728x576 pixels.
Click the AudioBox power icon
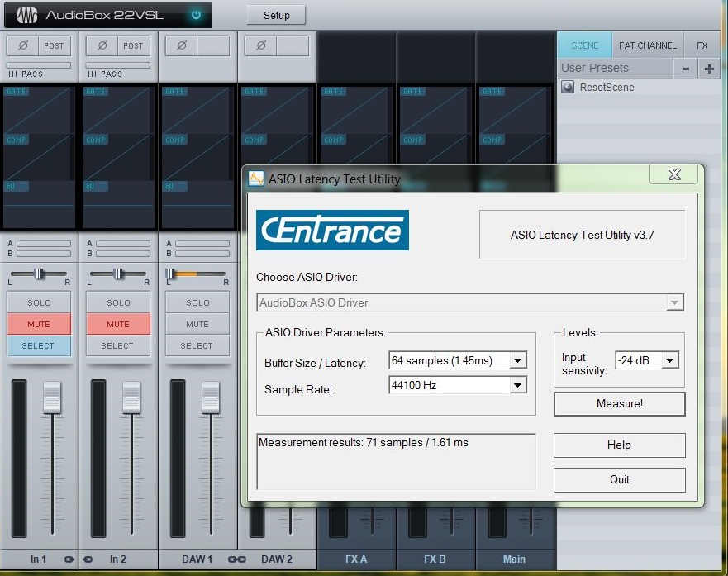[x=196, y=15]
